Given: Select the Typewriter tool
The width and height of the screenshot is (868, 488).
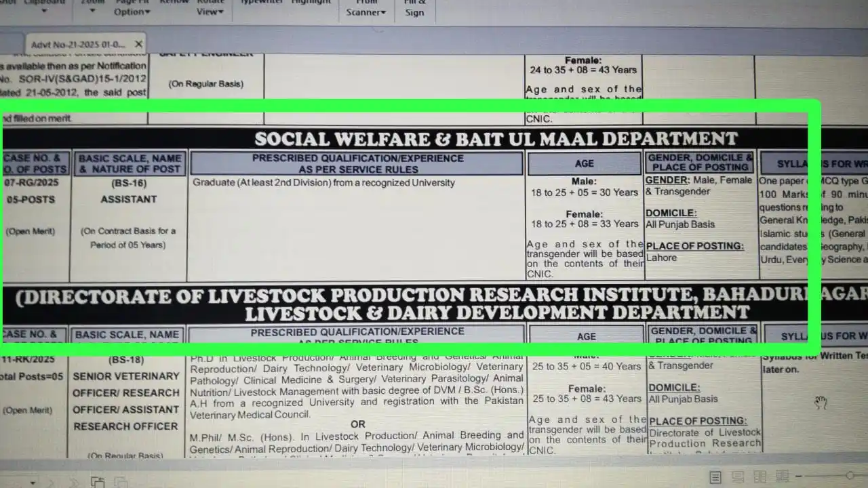Looking at the screenshot, I should click(261, 3).
